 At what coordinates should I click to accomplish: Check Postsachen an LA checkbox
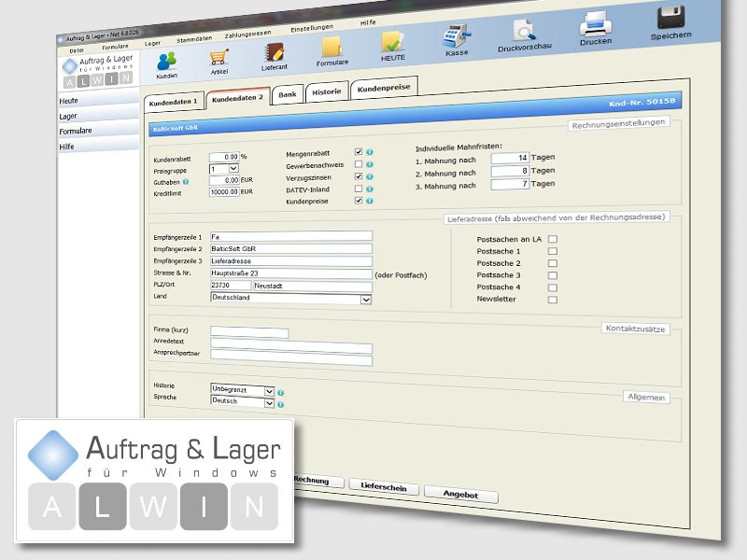(553, 239)
